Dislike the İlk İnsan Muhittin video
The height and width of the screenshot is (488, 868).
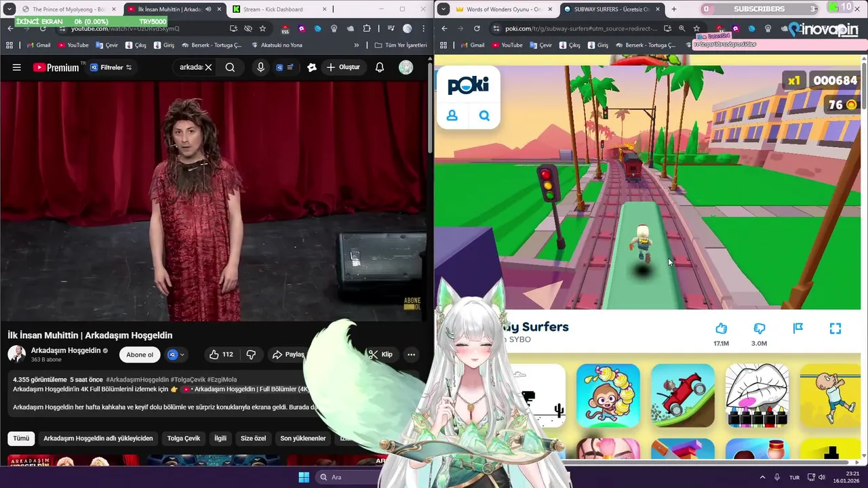(251, 354)
